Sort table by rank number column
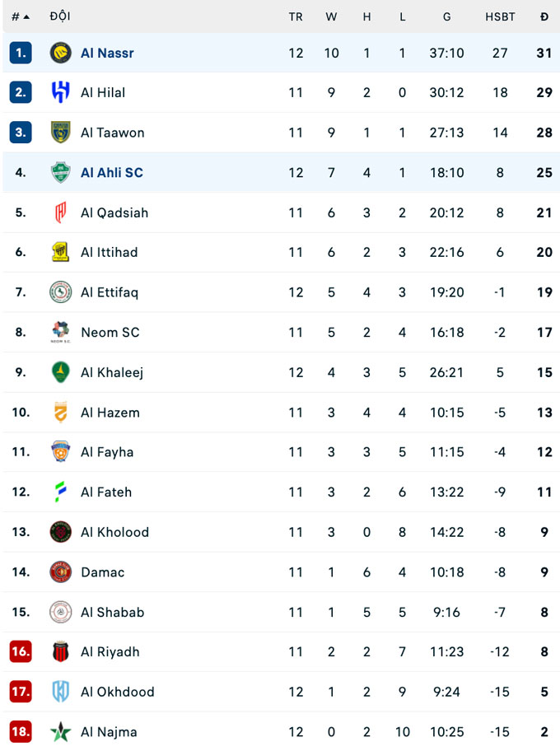Screen dimensions: 560x751 pos(21,16)
